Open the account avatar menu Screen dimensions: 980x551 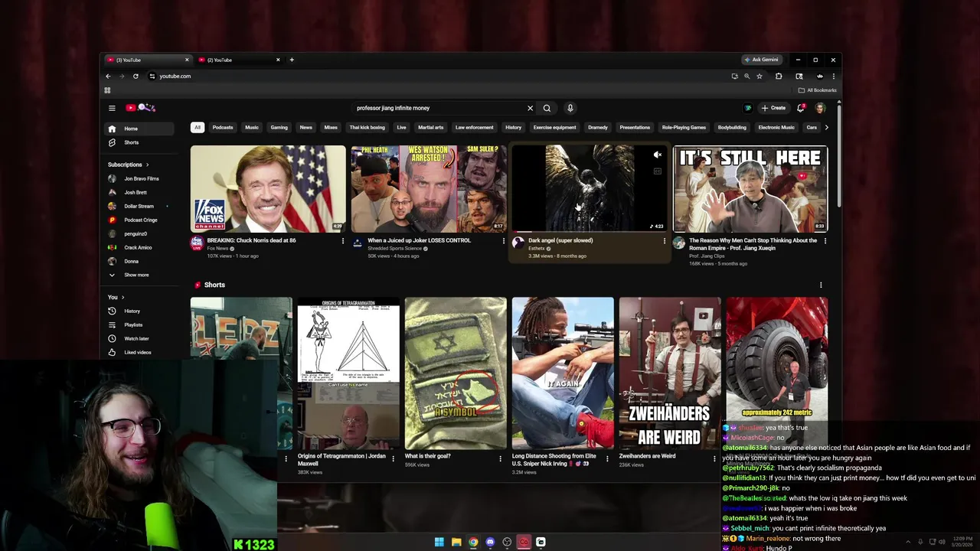[820, 108]
